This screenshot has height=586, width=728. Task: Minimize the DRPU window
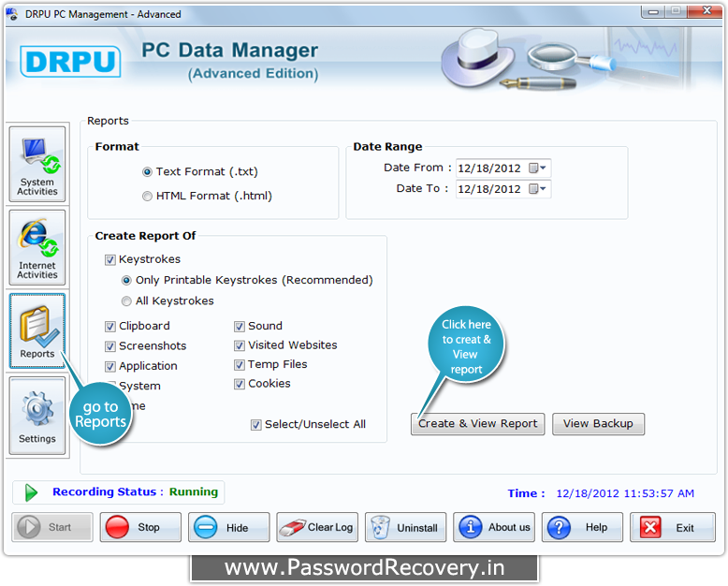(x=653, y=11)
